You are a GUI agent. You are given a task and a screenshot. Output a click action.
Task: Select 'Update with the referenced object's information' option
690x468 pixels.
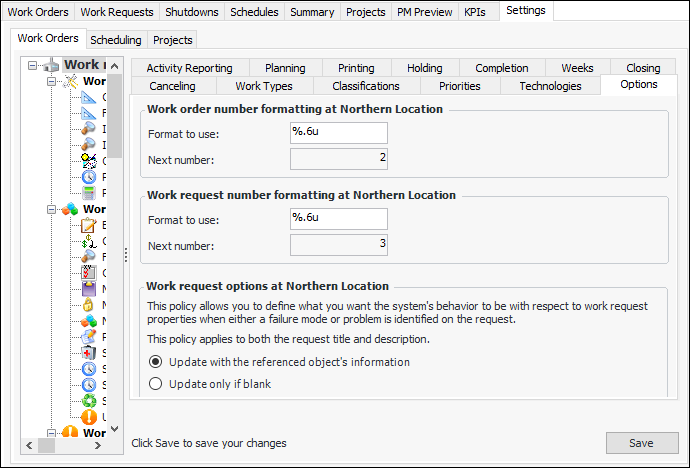click(154, 362)
